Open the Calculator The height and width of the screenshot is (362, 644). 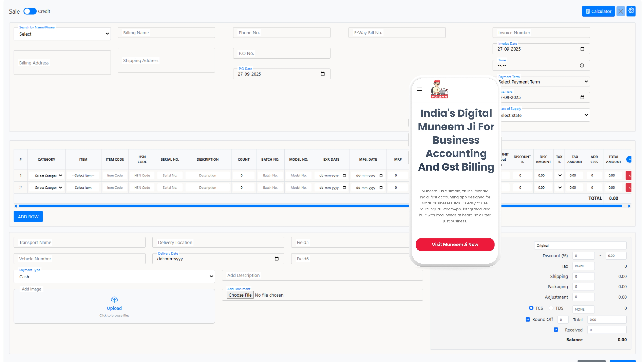598,11
